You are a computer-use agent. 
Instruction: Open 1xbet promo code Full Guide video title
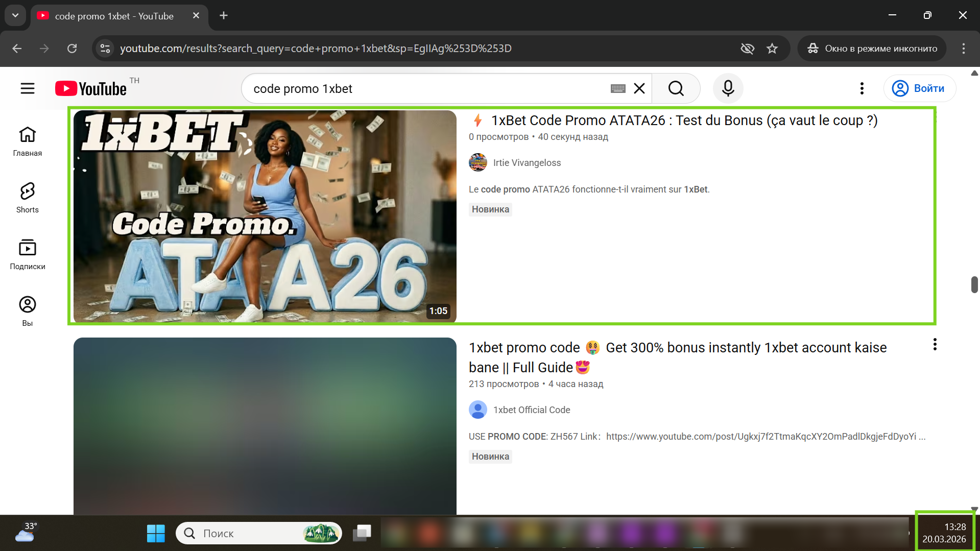point(678,357)
